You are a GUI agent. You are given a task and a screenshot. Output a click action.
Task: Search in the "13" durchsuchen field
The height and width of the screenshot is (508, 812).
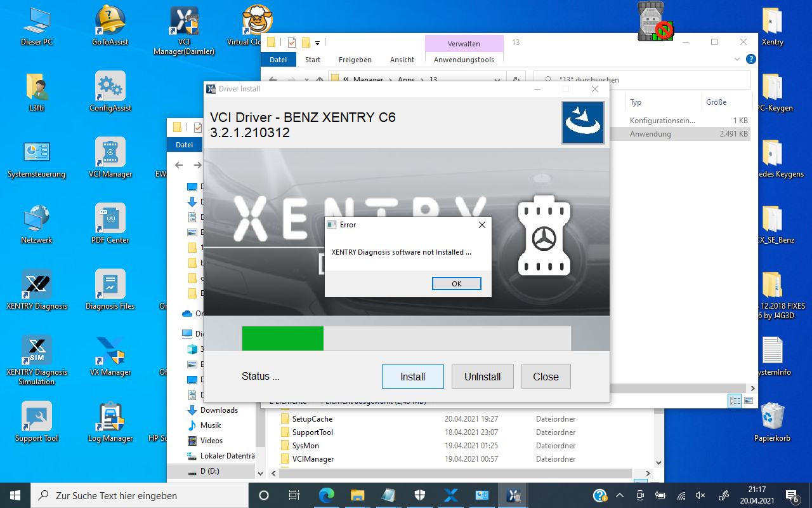tap(642, 80)
